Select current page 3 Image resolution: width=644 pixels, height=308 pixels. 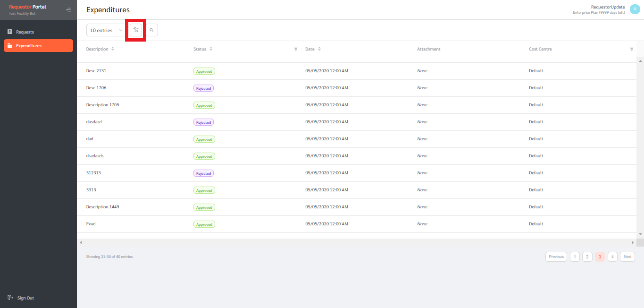coord(600,257)
